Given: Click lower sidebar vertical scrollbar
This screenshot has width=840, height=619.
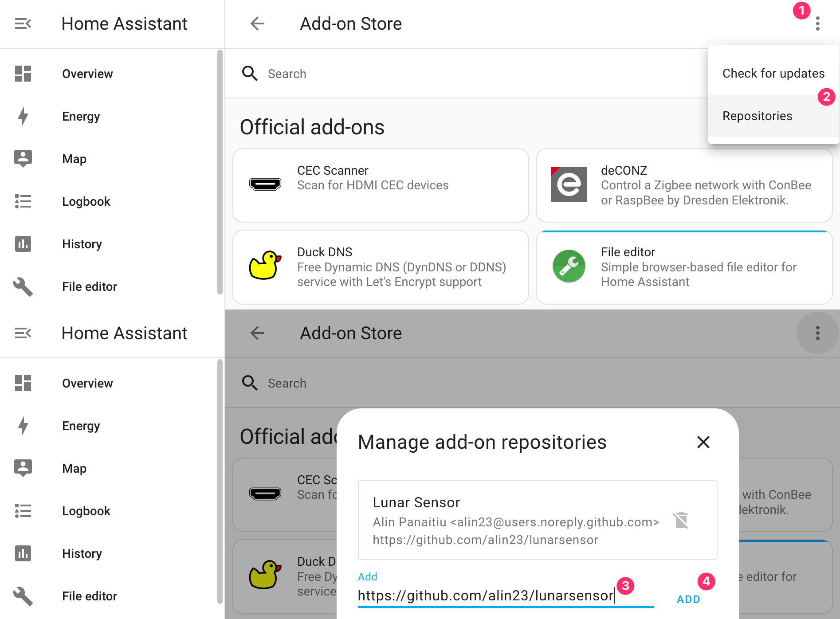Looking at the screenshot, I should click(x=220, y=482).
